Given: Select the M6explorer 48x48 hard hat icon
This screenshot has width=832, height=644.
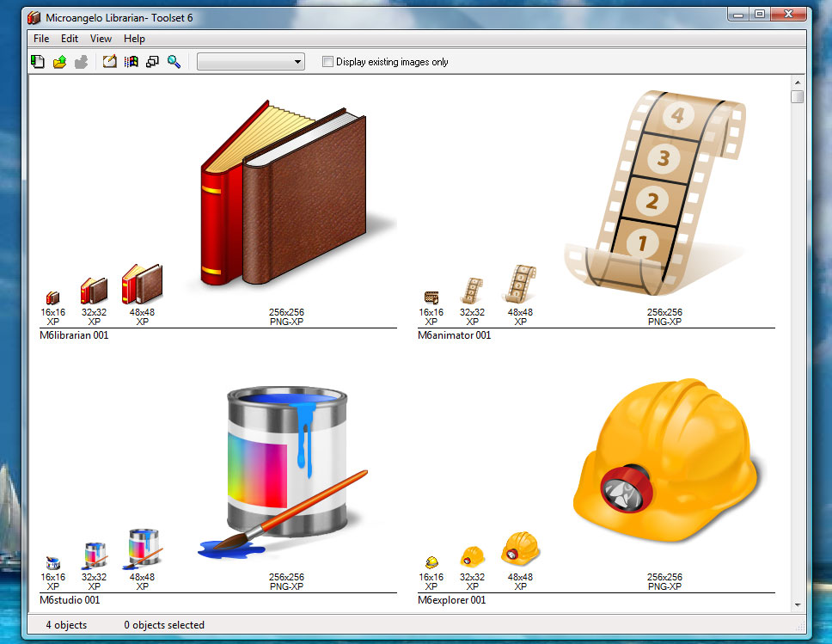Looking at the screenshot, I should coord(520,549).
